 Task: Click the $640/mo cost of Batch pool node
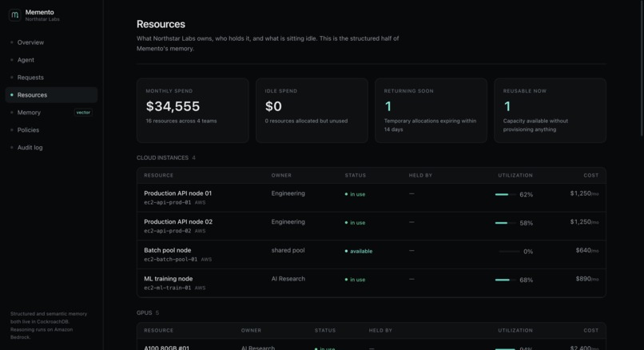click(587, 250)
